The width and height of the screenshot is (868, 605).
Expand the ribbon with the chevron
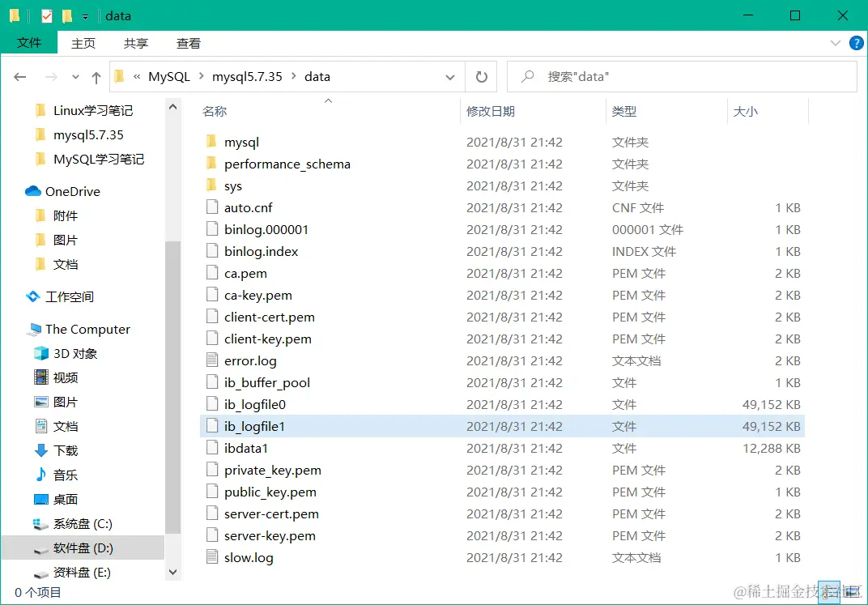tap(836, 43)
